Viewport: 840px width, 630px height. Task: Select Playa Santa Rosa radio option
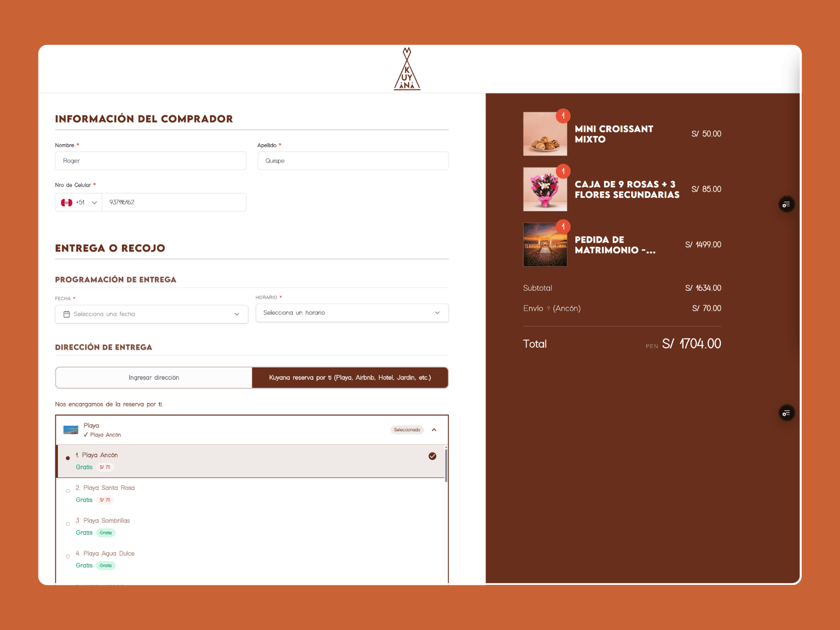pyautogui.click(x=68, y=491)
